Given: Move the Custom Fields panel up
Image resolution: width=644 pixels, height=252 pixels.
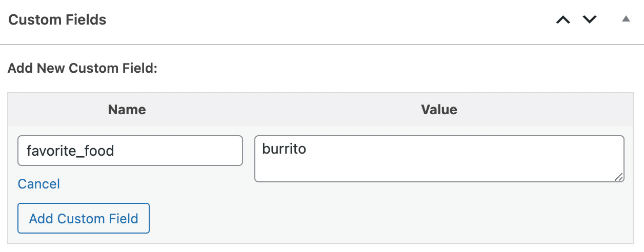Looking at the screenshot, I should (563, 20).
